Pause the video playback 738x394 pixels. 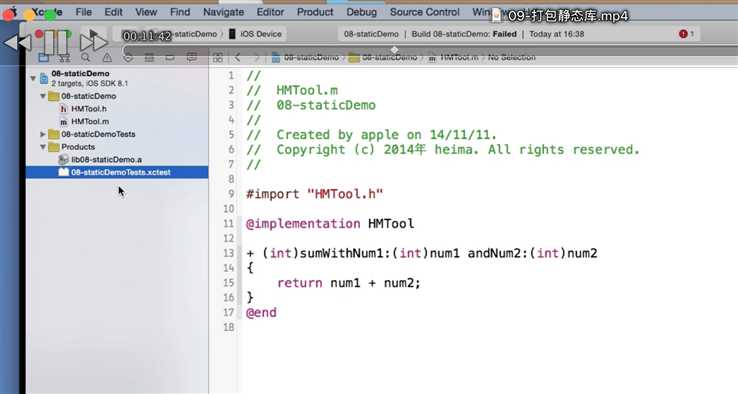(x=56, y=42)
